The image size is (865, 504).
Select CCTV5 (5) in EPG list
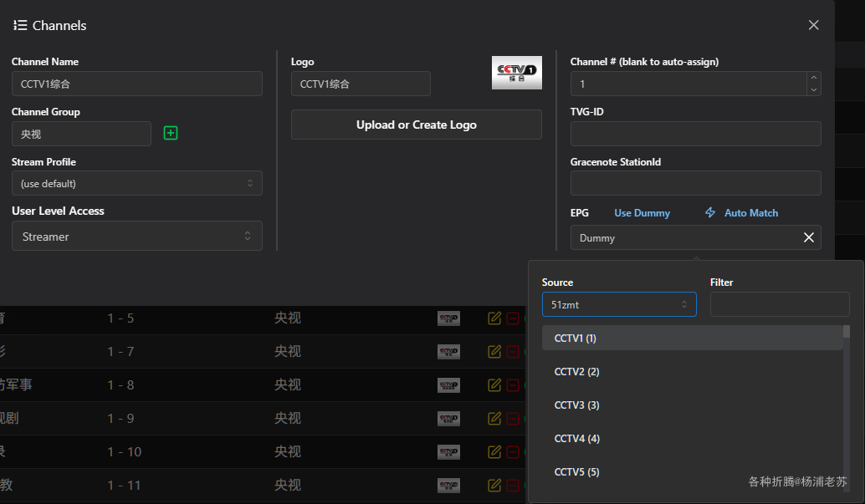point(693,472)
